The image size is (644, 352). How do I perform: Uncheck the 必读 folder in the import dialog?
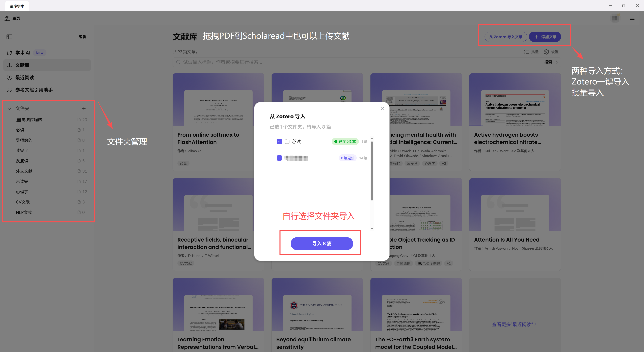(279, 141)
